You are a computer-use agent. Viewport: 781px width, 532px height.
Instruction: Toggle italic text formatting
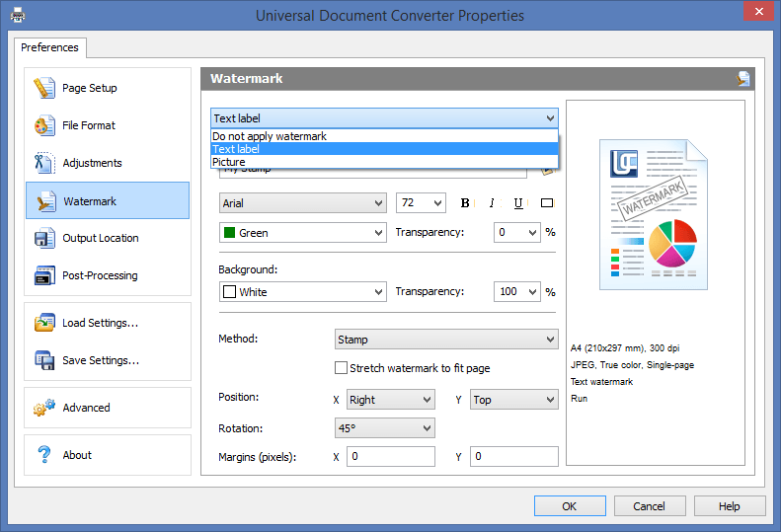(492, 202)
